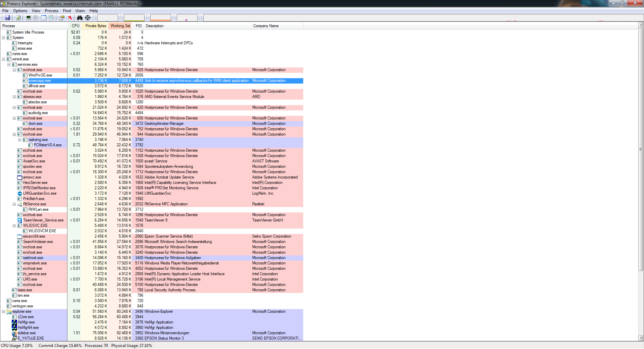Image resolution: width=644 pixels, height=349 pixels.
Task: Open the Users menu
Action: click(80, 11)
